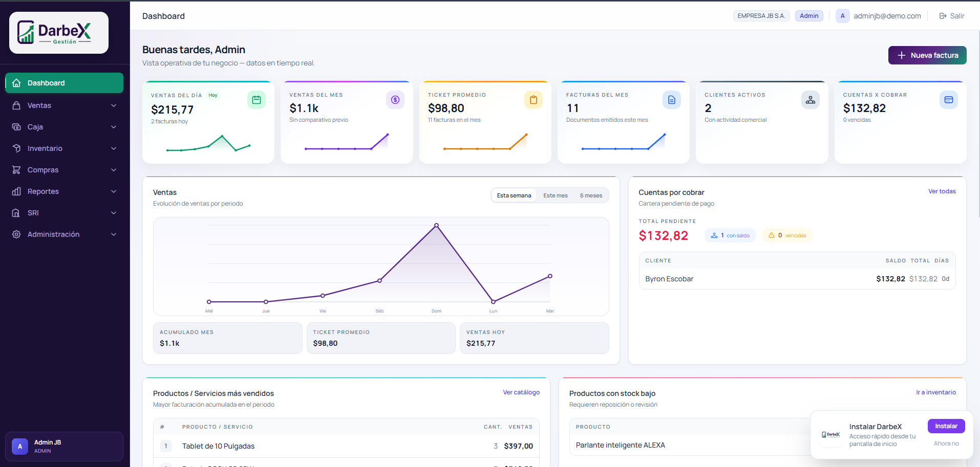This screenshot has height=467, width=980.
Task: Expand the Administración sidebar chevron
Action: coord(114,234)
